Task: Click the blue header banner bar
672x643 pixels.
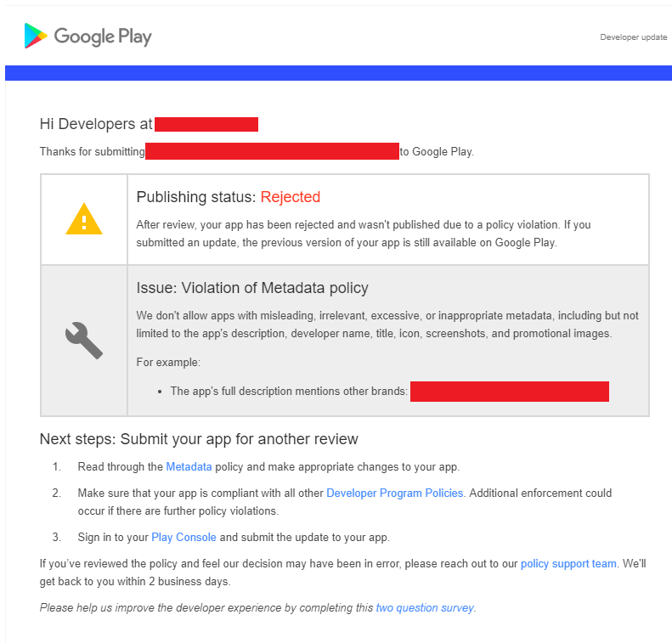Action: click(339, 73)
